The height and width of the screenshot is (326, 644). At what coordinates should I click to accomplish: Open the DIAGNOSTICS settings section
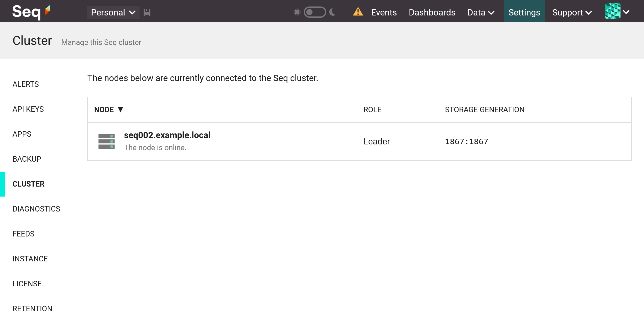tap(36, 209)
